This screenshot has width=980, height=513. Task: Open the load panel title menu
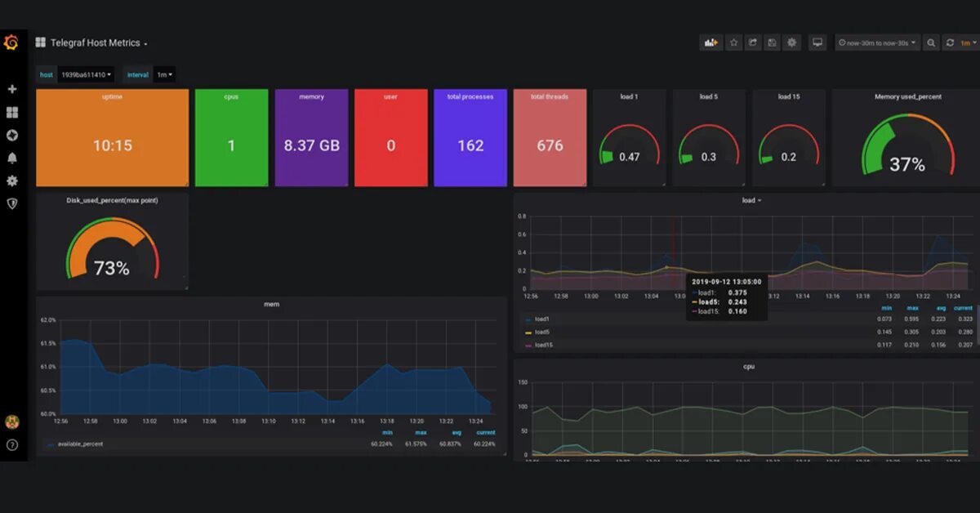(x=751, y=200)
